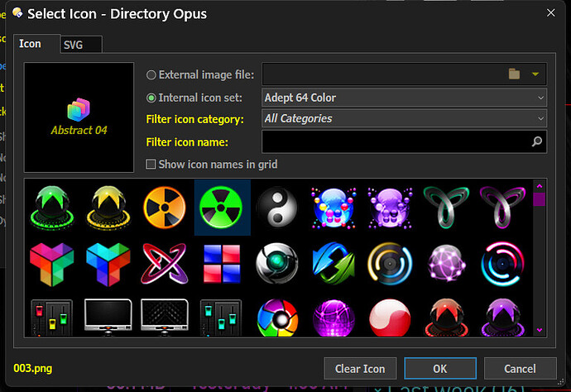Choose the green trefoil knot icon
Viewport: 571px width, 392px height.
(x=447, y=207)
